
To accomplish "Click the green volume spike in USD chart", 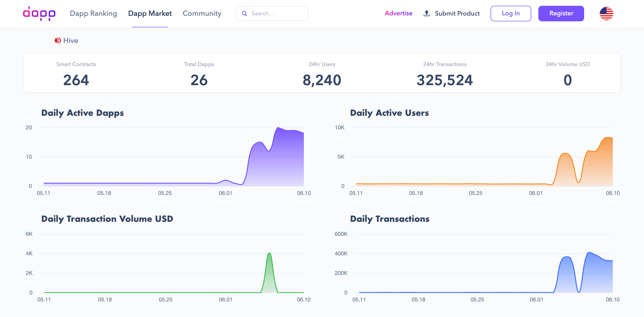I will point(269,273).
